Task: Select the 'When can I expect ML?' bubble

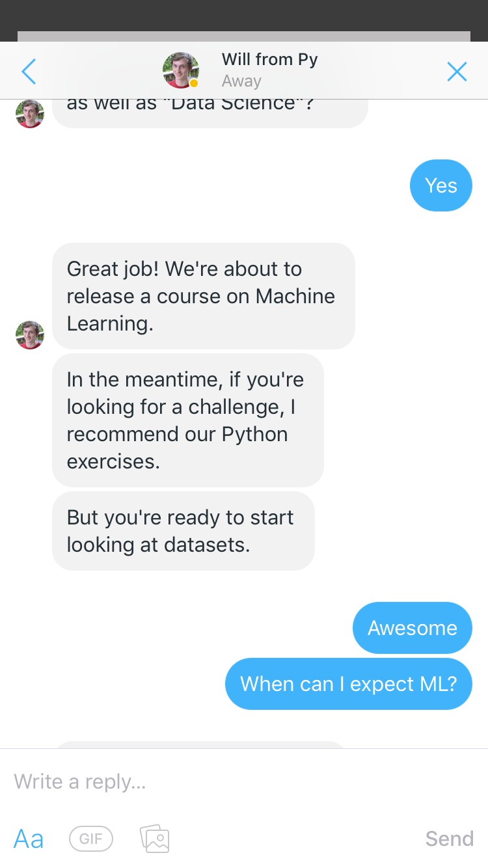Action: pyautogui.click(x=348, y=684)
